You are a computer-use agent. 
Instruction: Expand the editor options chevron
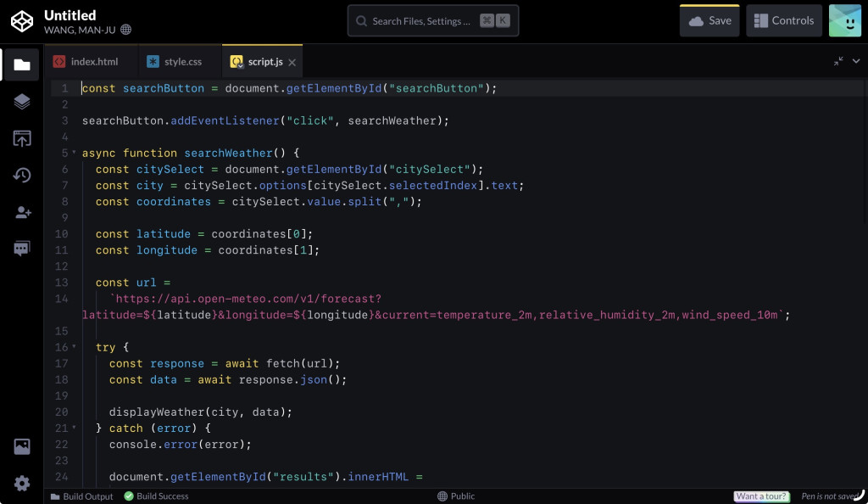tap(856, 61)
